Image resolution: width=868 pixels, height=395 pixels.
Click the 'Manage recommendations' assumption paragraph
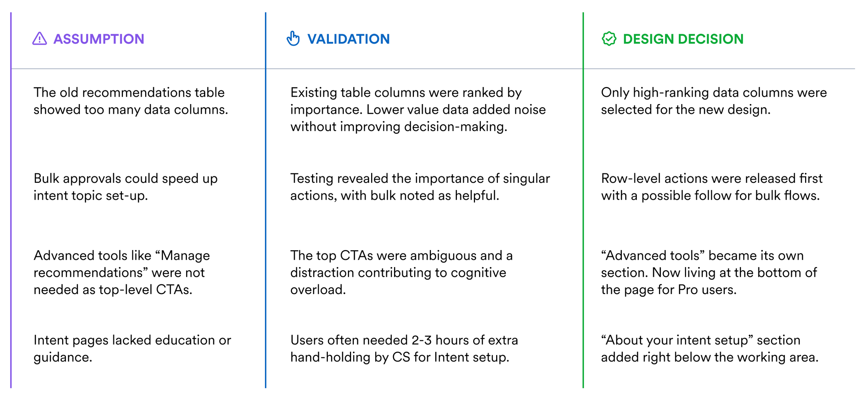click(122, 273)
